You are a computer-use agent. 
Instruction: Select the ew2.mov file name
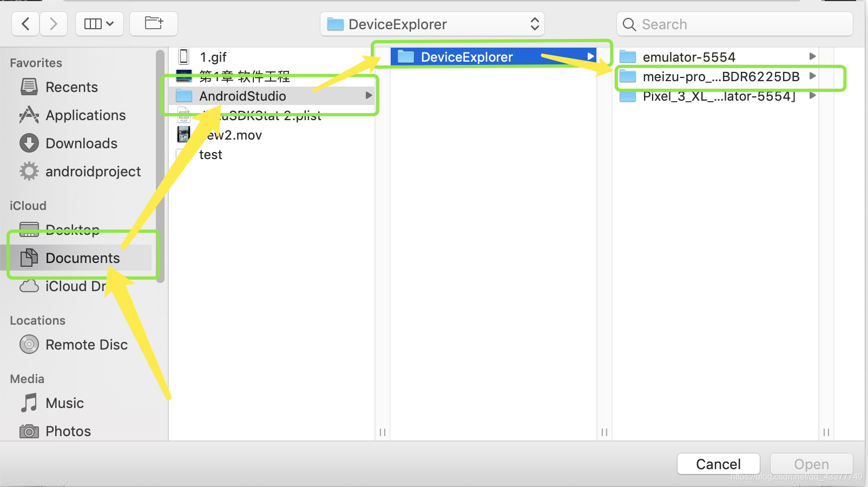pyautogui.click(x=234, y=135)
